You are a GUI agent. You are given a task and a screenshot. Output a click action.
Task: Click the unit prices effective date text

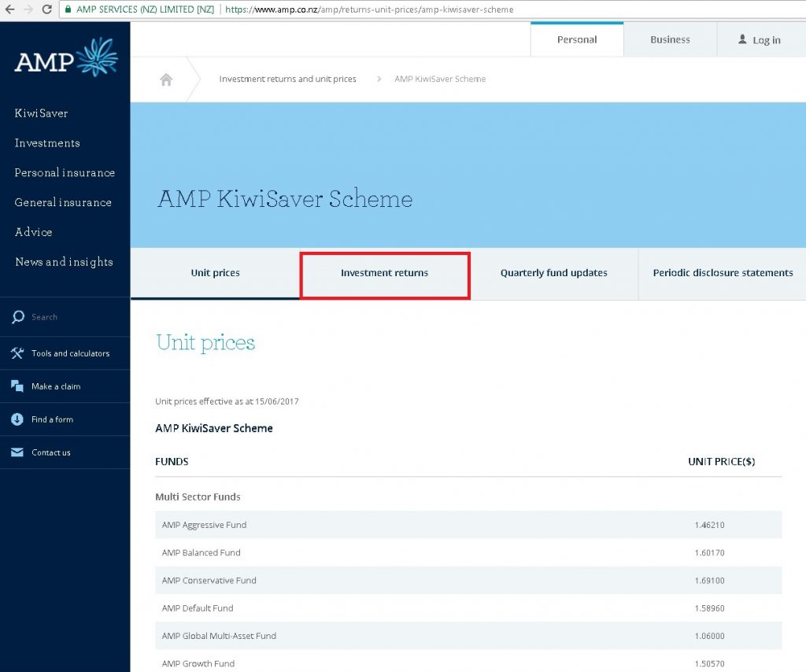pyautogui.click(x=227, y=401)
